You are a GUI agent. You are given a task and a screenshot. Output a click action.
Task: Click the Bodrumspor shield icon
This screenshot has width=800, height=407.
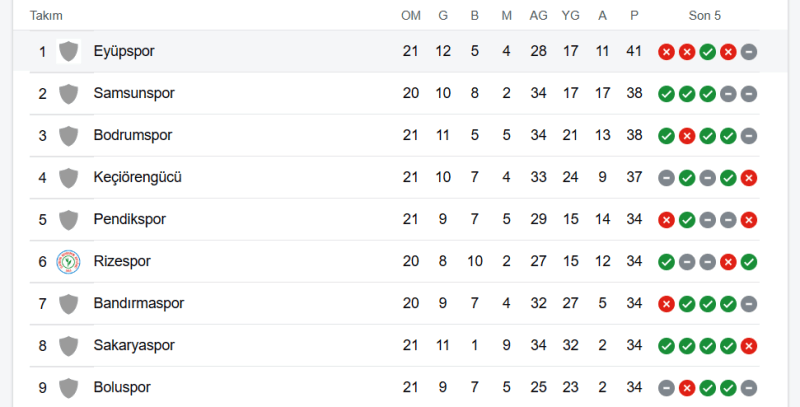tap(68, 135)
